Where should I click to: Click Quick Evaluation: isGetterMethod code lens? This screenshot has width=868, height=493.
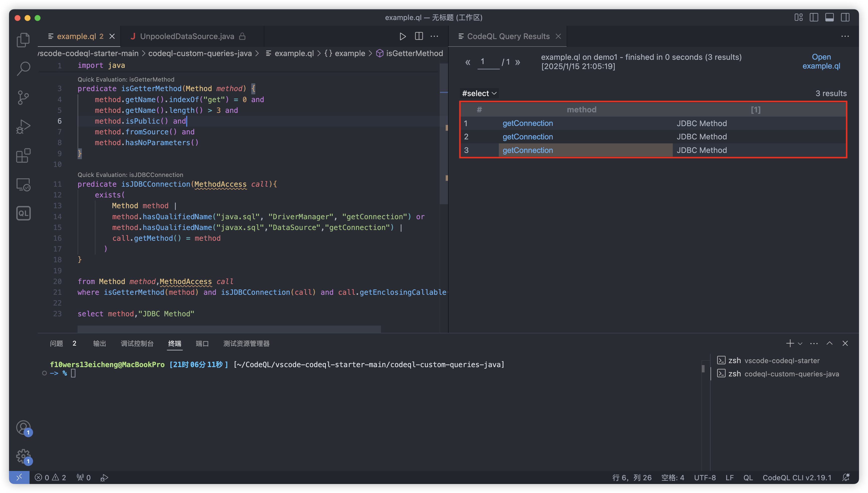pyautogui.click(x=126, y=79)
